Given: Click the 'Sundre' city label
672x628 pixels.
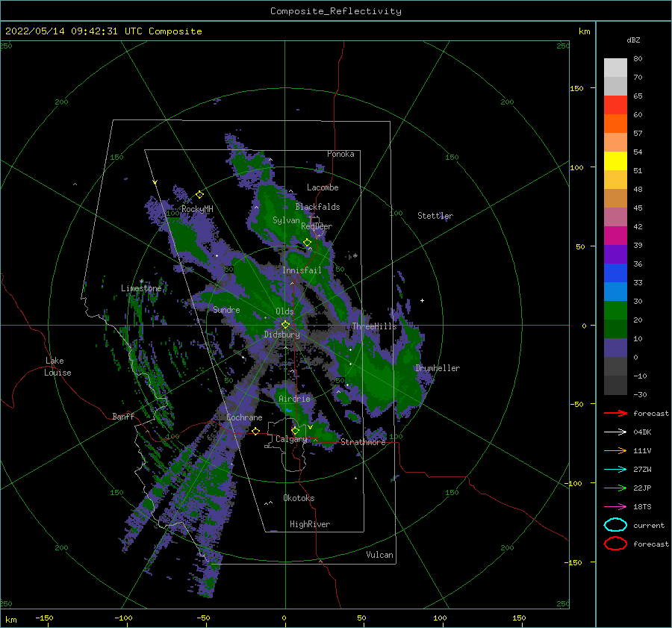Looking at the screenshot, I should click(226, 309).
